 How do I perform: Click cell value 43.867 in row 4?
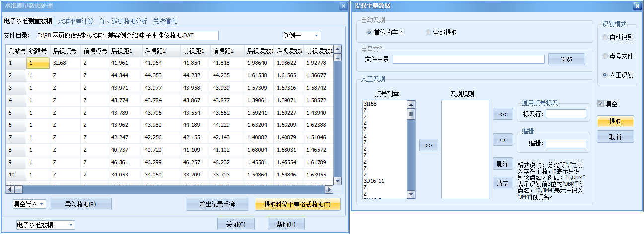point(195,100)
